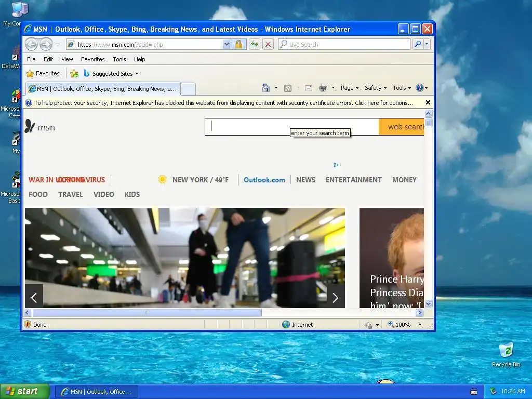532x399 pixels.
Task: Click the address bar URL field
Action: [x=149, y=45]
